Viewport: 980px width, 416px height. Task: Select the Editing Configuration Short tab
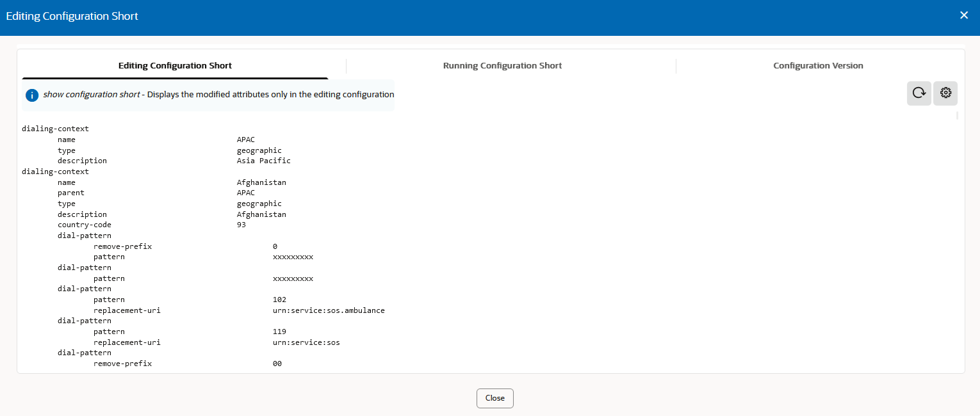(175, 65)
